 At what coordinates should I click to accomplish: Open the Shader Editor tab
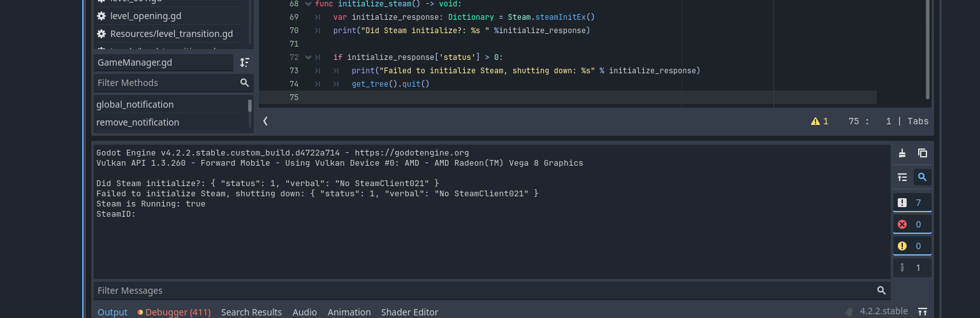(x=409, y=312)
